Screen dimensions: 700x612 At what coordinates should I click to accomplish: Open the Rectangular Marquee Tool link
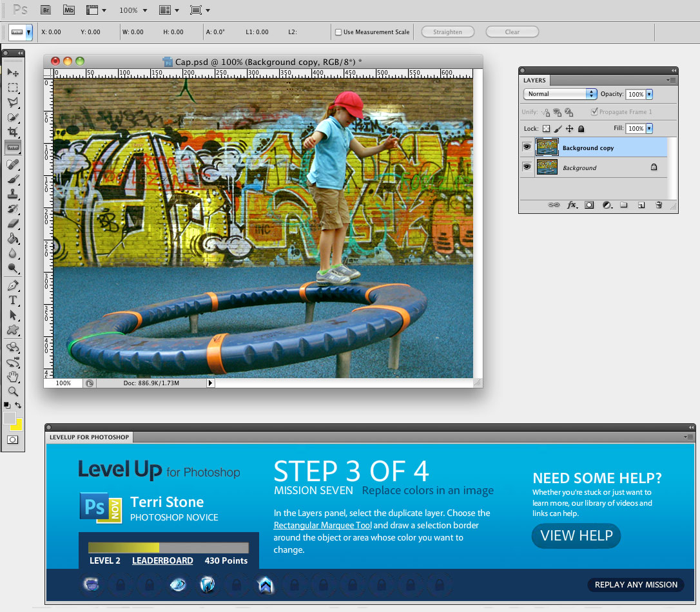tap(322, 525)
